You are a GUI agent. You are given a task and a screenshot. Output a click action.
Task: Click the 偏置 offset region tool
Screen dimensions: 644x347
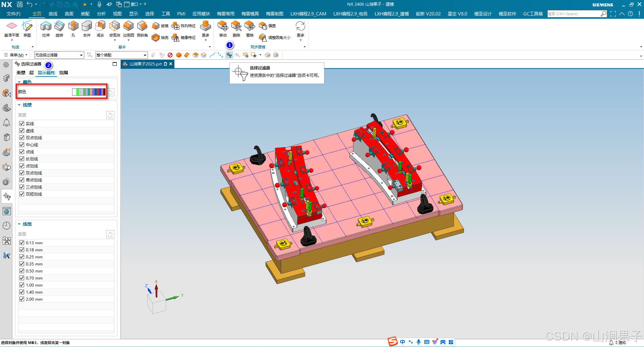point(267,26)
